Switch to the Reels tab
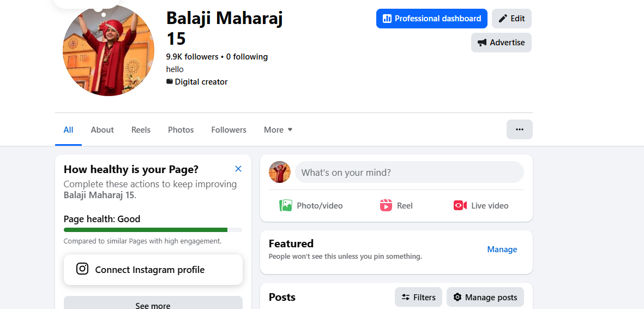The width and height of the screenshot is (644, 309). click(141, 129)
